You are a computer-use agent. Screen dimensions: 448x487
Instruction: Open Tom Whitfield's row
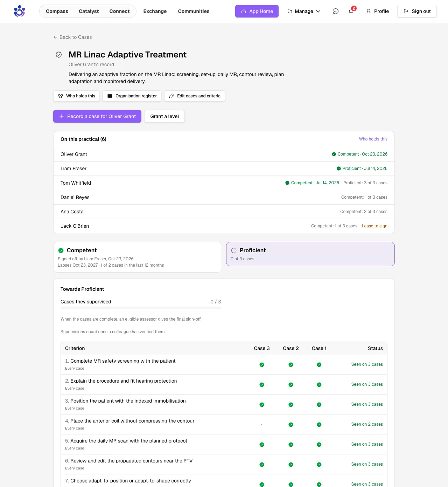click(x=224, y=183)
